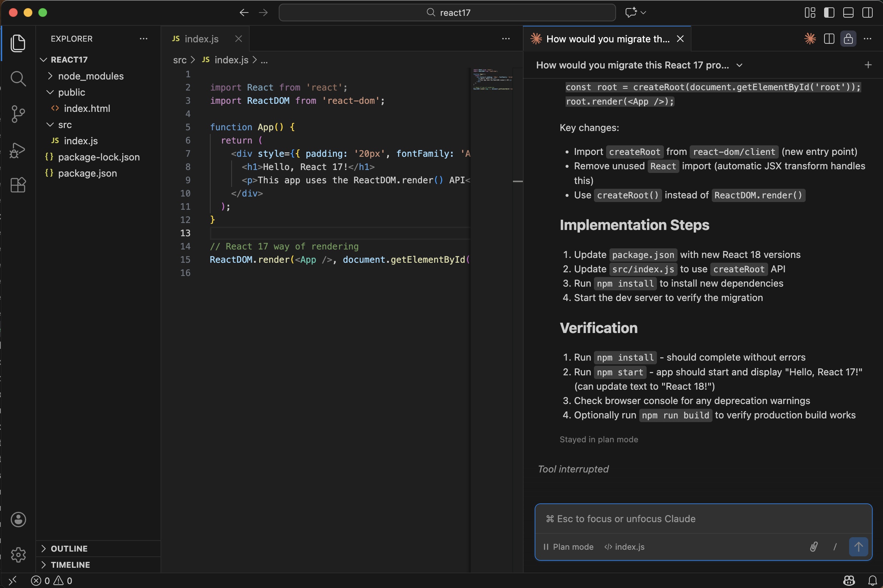Click the Claude spark icon in the panel header
Screen dimensions: 883x588
click(x=810, y=39)
